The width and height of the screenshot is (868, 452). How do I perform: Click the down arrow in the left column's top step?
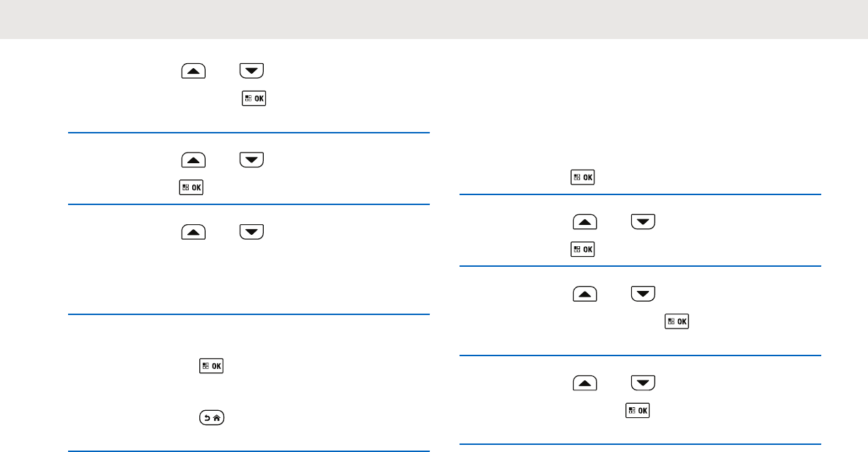click(251, 70)
